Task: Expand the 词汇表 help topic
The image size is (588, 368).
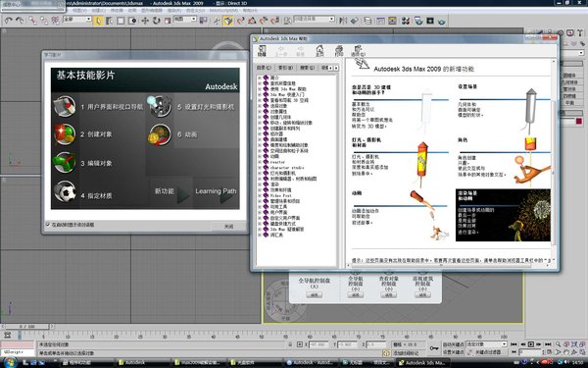Action: pyautogui.click(x=260, y=235)
